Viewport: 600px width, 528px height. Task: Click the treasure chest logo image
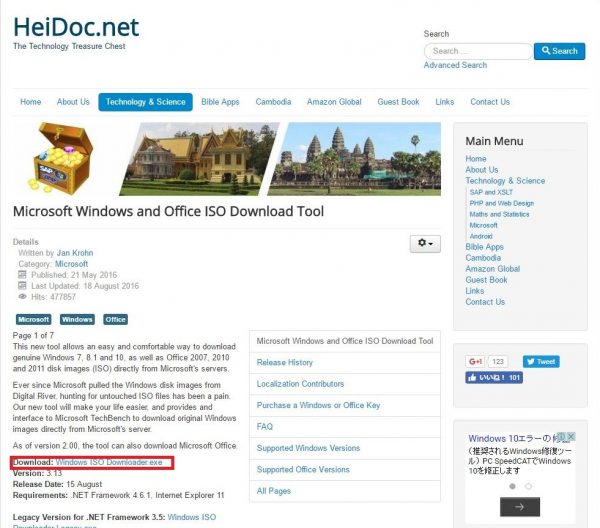(x=62, y=158)
